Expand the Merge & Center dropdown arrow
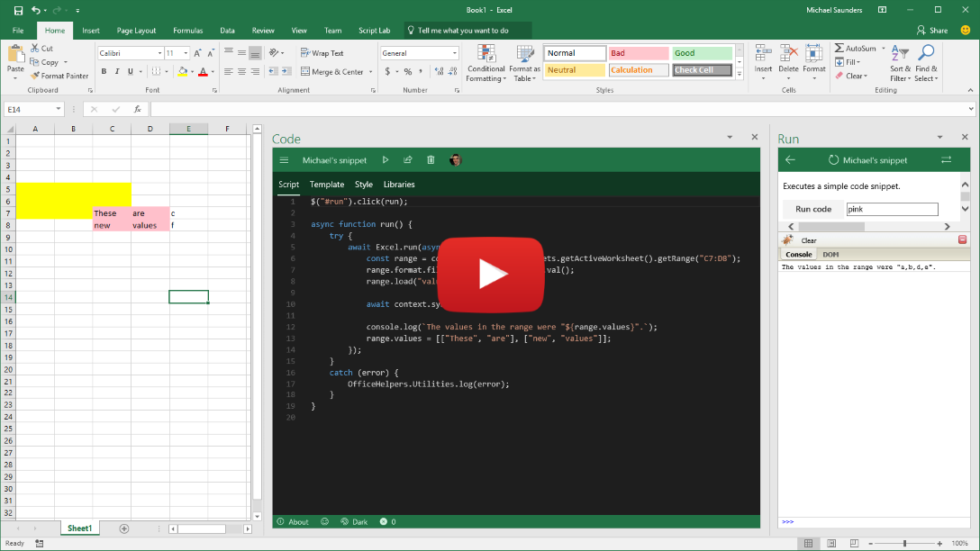This screenshot has height=551, width=980. [370, 72]
